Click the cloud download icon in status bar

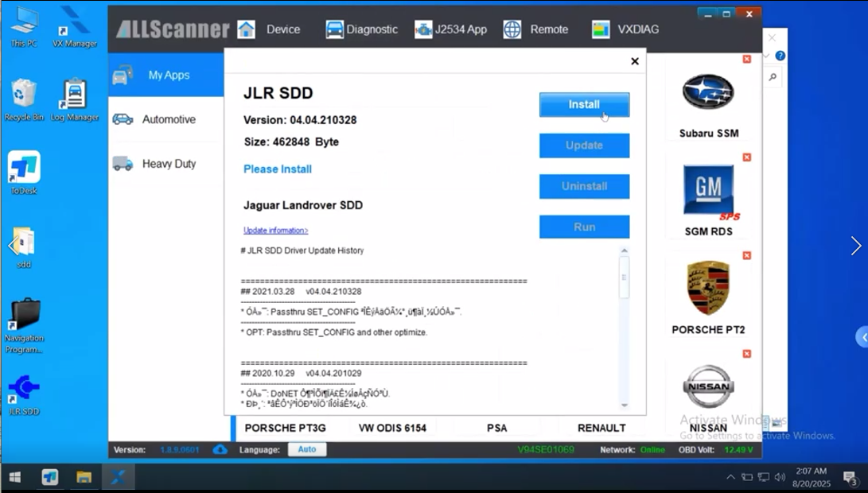coord(220,450)
